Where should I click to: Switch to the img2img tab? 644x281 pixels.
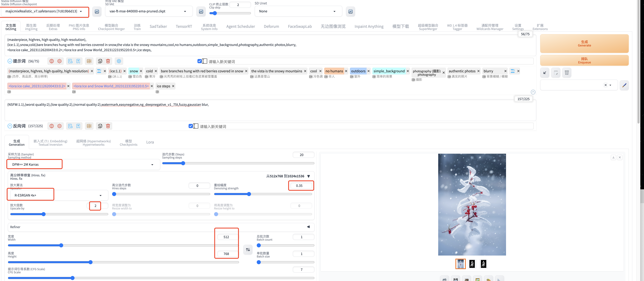click(x=31, y=27)
